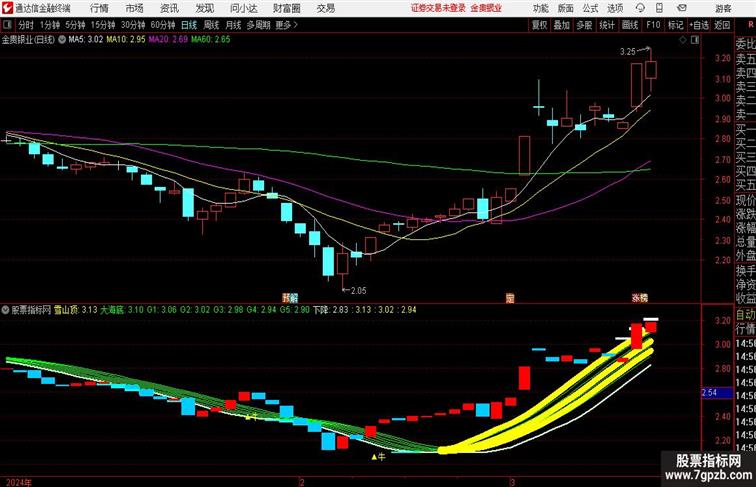Open the 问小达 menu

click(x=243, y=8)
